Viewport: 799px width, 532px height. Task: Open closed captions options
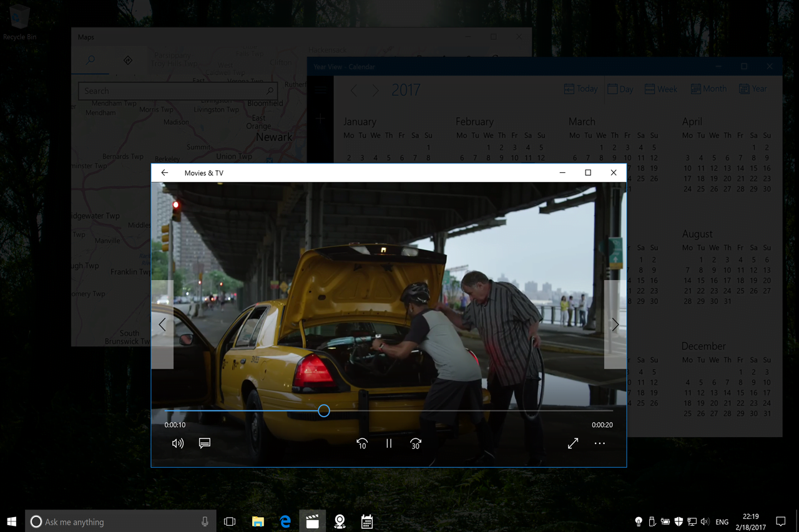point(205,443)
